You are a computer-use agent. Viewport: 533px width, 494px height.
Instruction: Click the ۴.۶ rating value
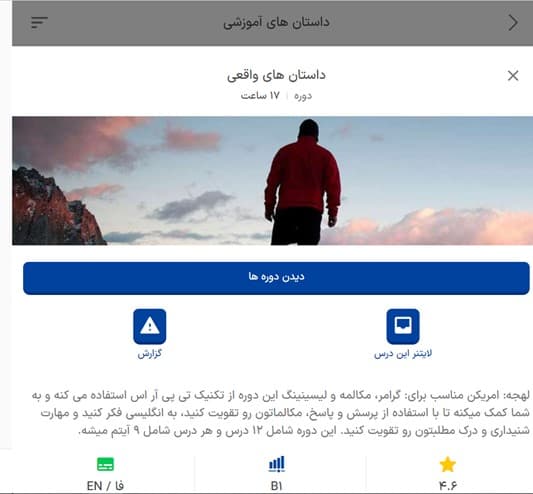pyautogui.click(x=447, y=486)
